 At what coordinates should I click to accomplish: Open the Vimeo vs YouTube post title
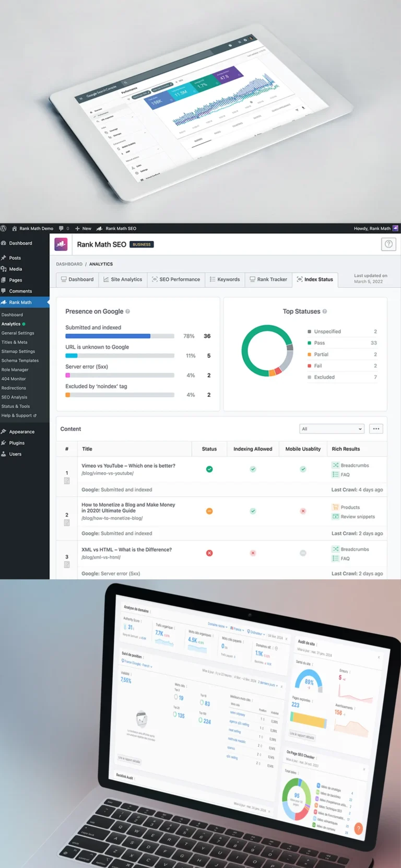(128, 466)
